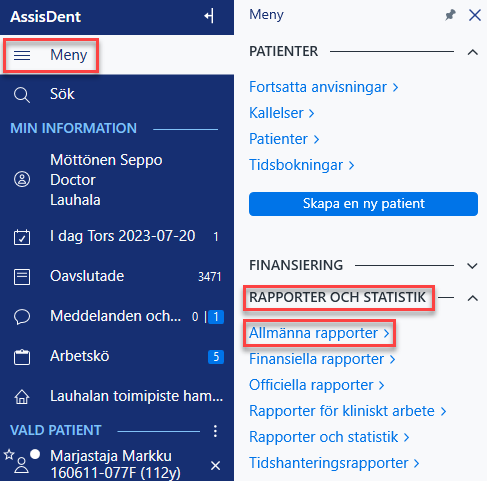This screenshot has height=481, width=487.
Task: Click the Sök magnifier icon
Action: (22, 95)
